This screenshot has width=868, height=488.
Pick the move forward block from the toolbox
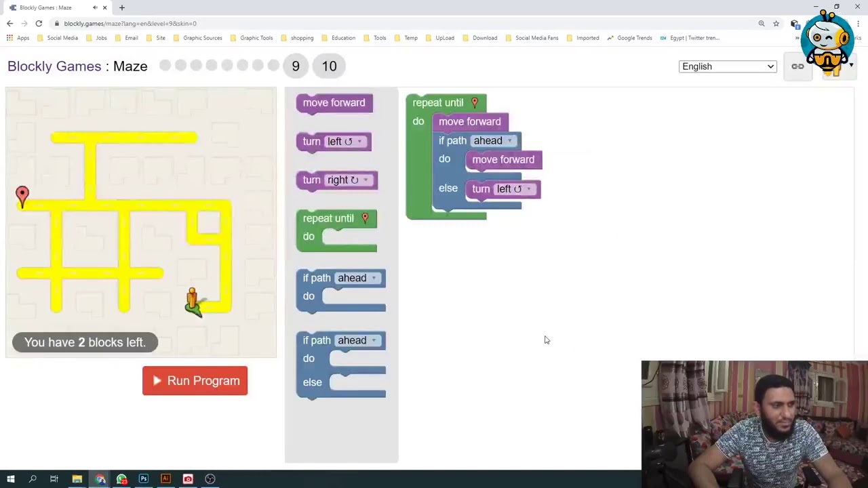(334, 103)
